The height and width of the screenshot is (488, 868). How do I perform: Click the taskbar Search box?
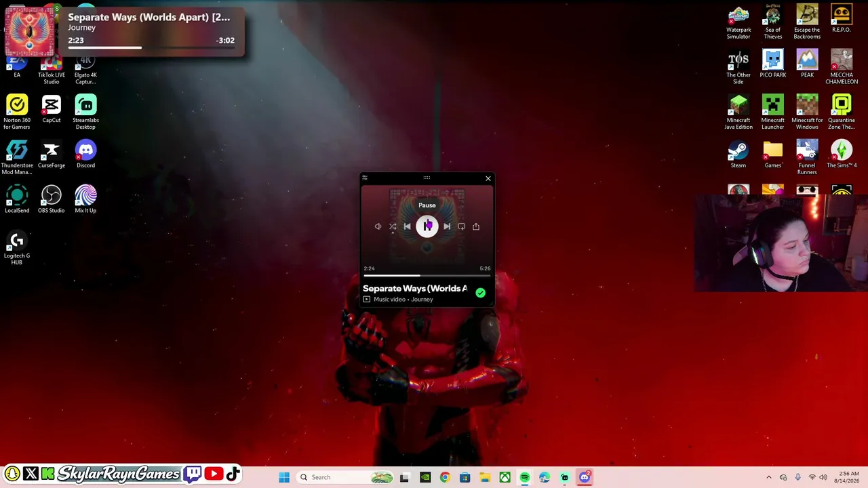point(345,477)
